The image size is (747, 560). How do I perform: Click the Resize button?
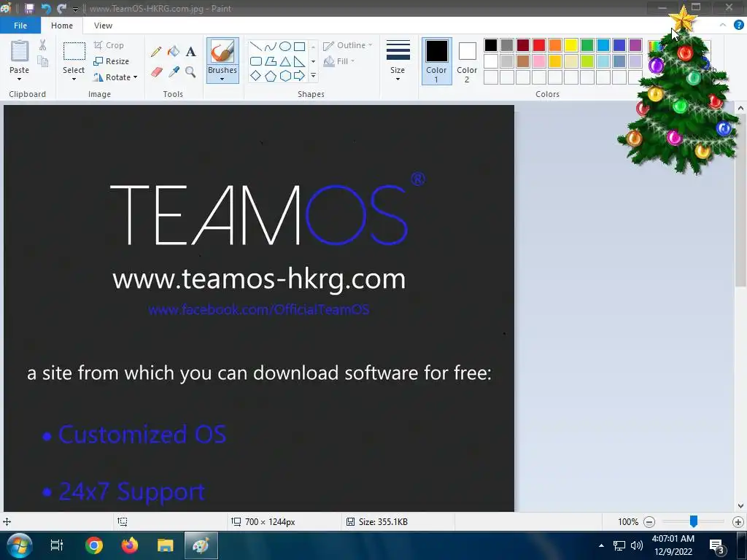[112, 61]
